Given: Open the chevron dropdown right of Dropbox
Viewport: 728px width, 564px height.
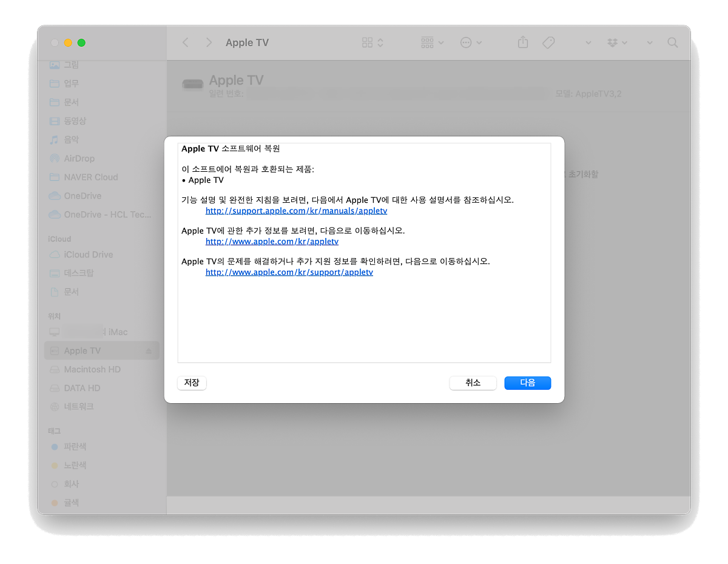Looking at the screenshot, I should point(650,42).
